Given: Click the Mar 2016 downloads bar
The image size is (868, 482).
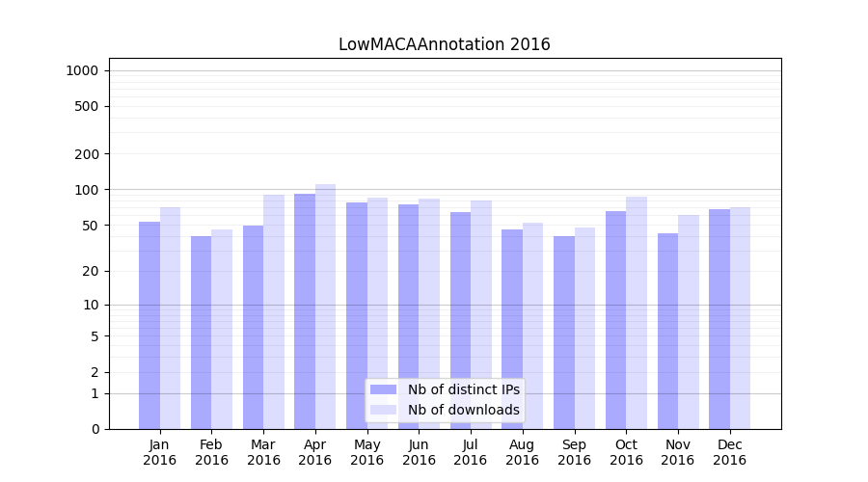Looking at the screenshot, I should tap(274, 311).
